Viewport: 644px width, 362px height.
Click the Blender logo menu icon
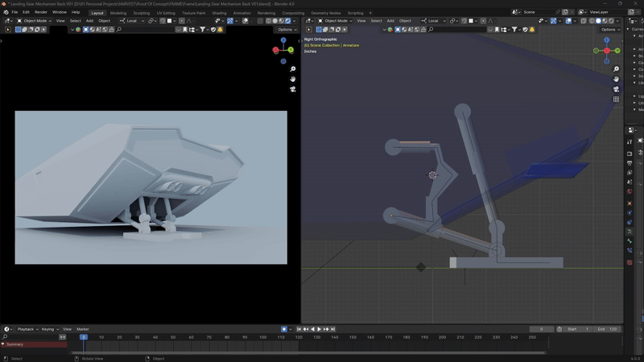6,12
